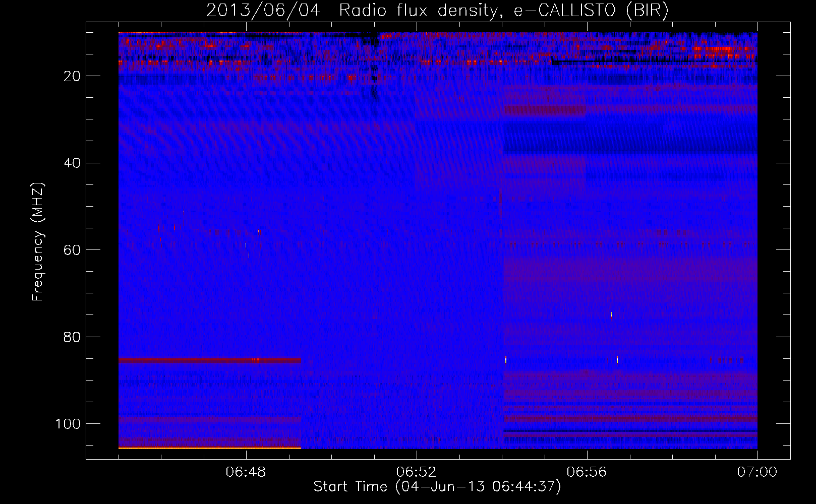The image size is (816, 504).
Task: Click the 07:00 time tick label
Action: [757, 472]
